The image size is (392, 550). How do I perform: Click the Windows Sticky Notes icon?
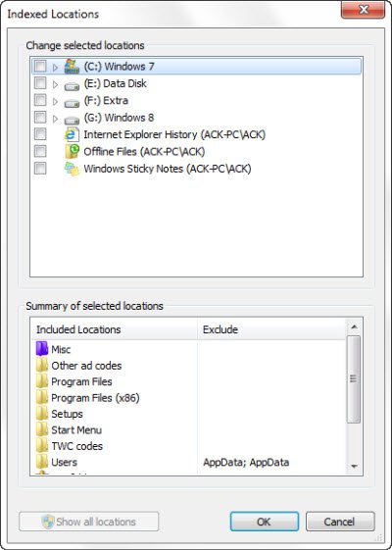coord(72,169)
